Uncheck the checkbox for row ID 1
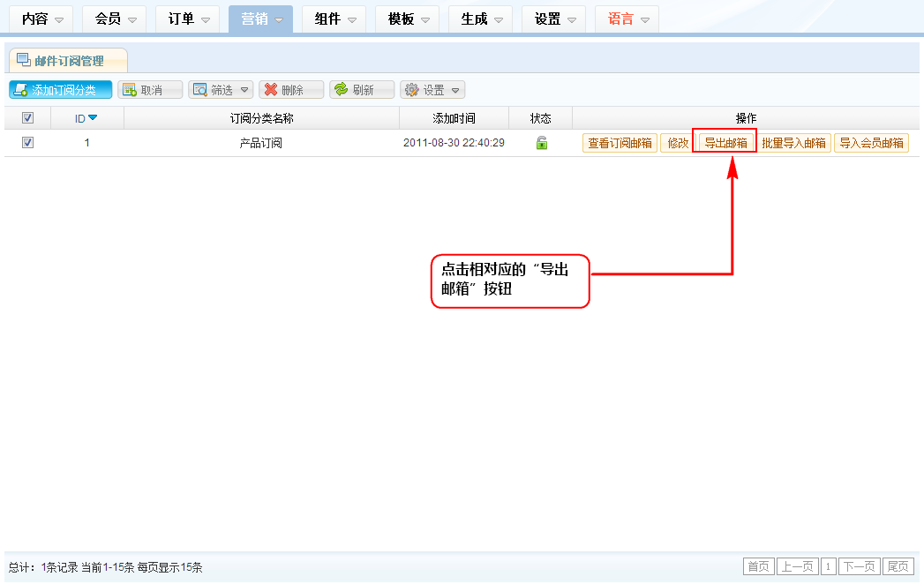 point(27,143)
